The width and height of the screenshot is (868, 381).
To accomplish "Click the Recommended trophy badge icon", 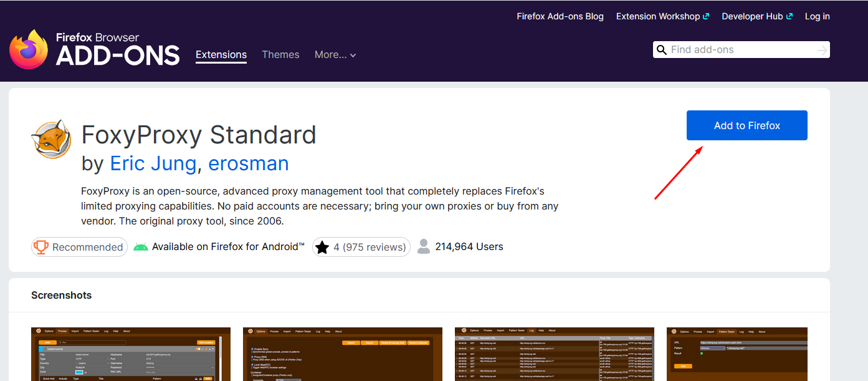I will (x=42, y=247).
